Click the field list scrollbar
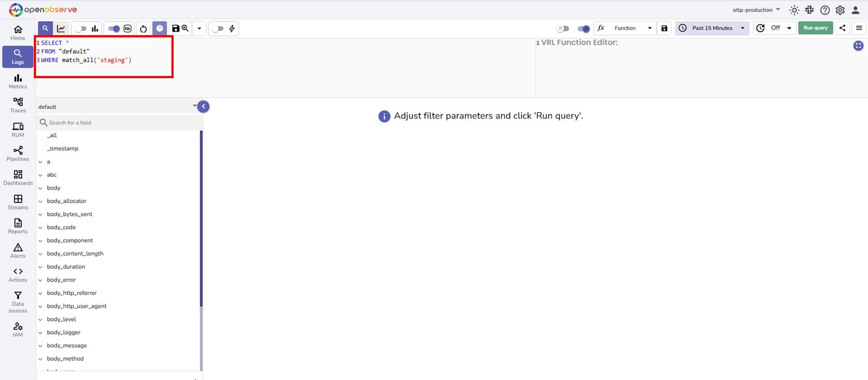Screen dimensions: 868x380 point(201,218)
